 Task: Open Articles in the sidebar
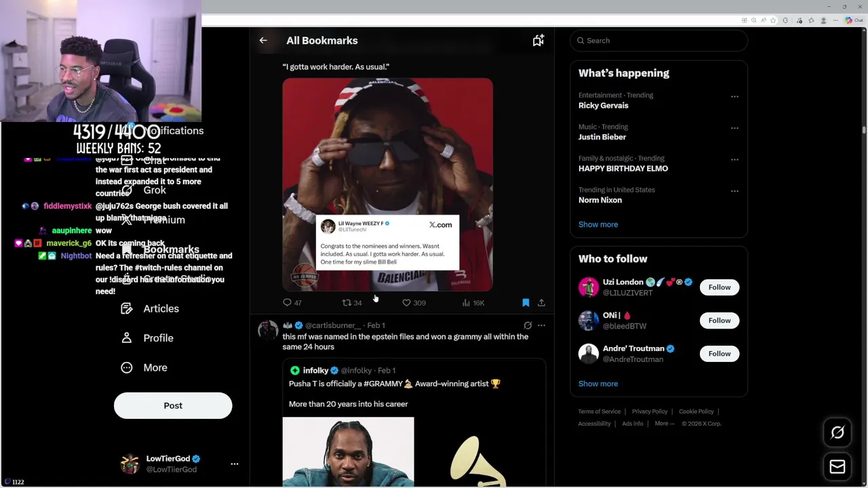[x=150, y=308]
